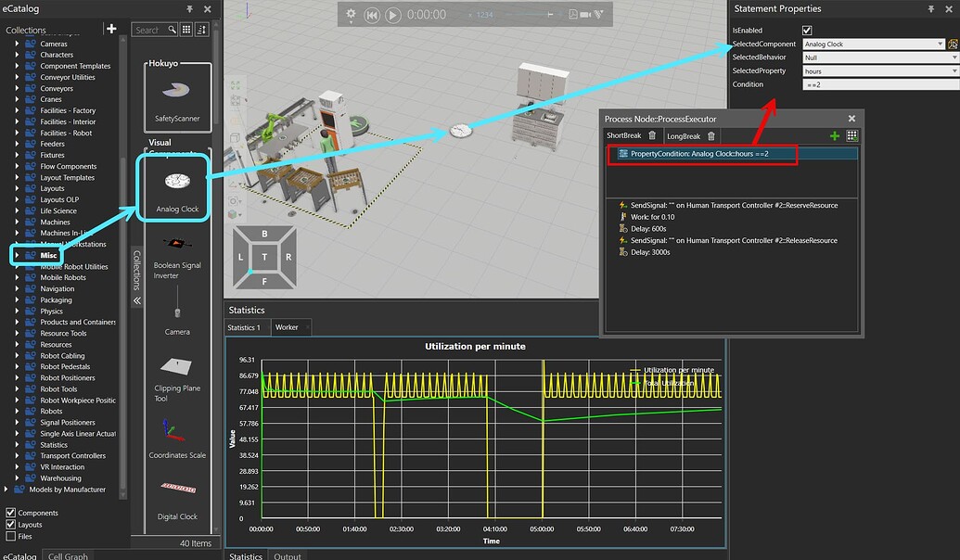Uncheck the IsEnabled checkbox
The height and width of the screenshot is (560, 960).
point(807,31)
